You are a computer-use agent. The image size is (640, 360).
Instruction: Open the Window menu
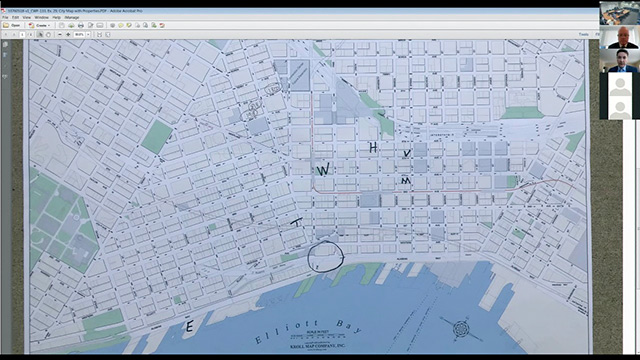coord(41,18)
